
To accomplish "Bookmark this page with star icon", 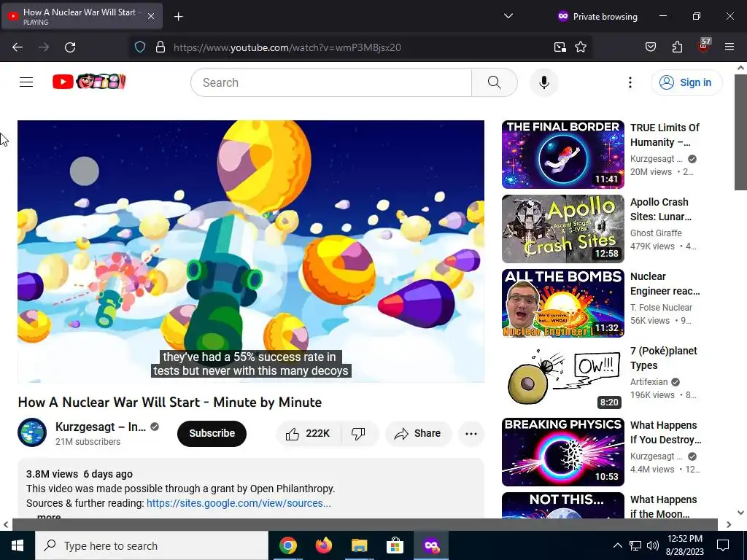I will tap(580, 47).
